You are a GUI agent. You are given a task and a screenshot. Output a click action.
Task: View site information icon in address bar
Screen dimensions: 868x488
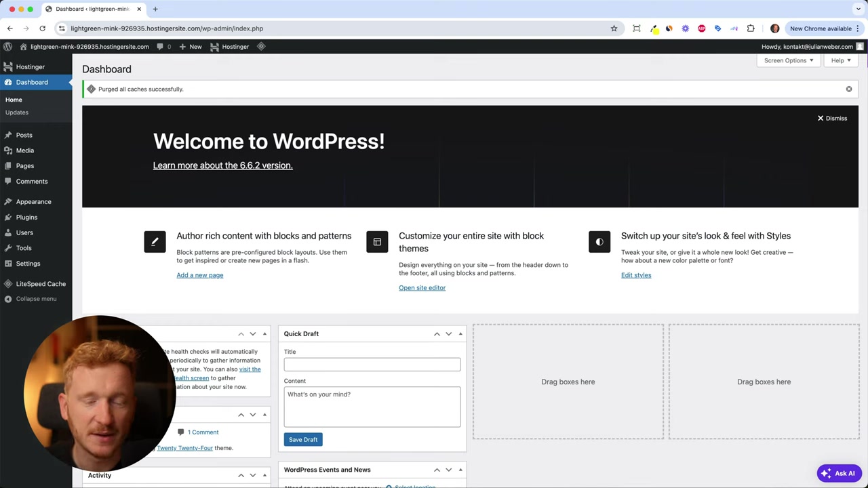[62, 28]
